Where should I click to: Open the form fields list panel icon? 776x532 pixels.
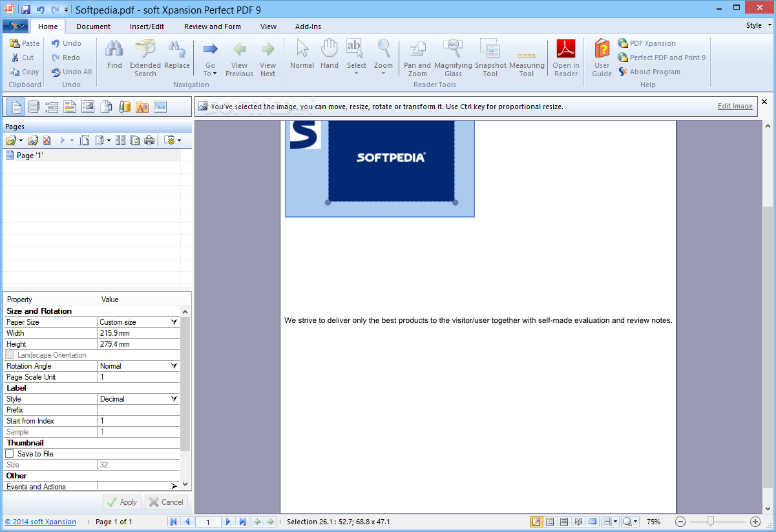point(52,107)
